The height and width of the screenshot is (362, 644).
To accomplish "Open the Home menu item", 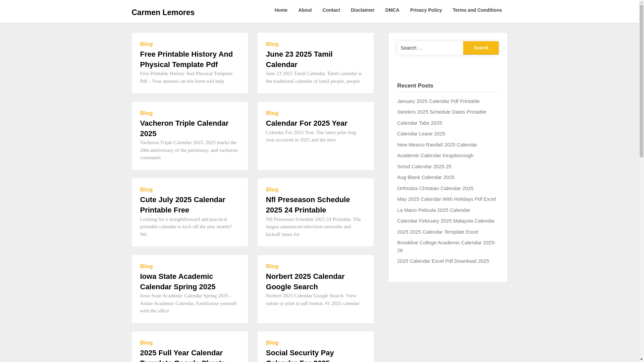I will point(281,10).
